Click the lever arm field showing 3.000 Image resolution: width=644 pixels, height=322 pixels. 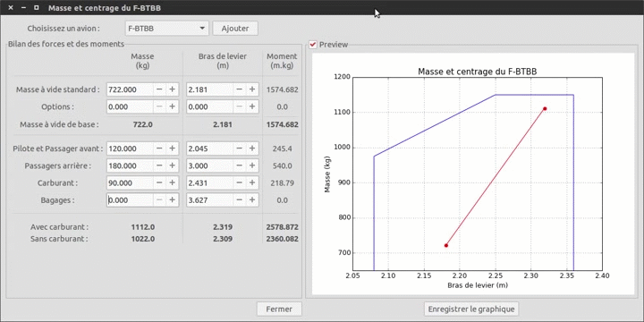(x=210, y=166)
